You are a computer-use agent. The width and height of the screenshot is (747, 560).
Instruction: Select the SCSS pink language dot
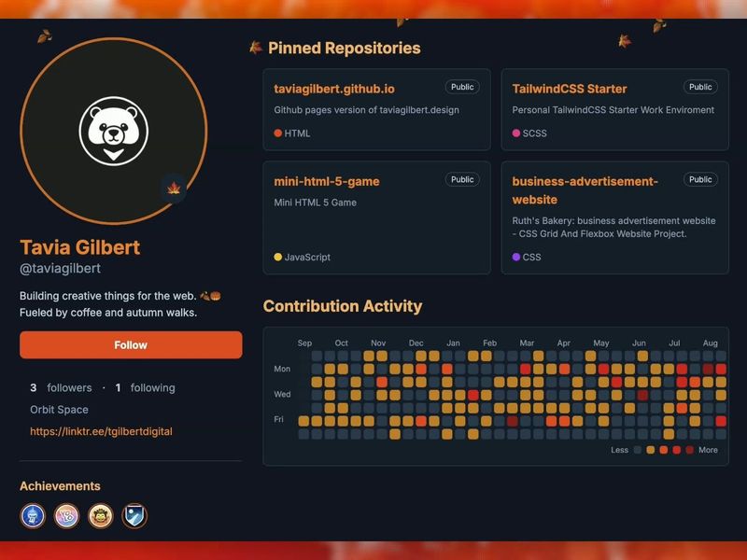click(x=516, y=133)
